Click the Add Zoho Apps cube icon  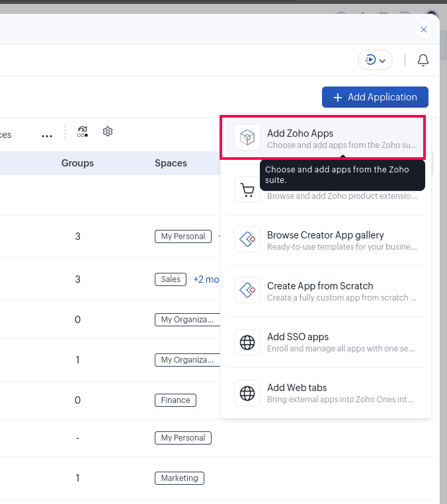coord(247,138)
